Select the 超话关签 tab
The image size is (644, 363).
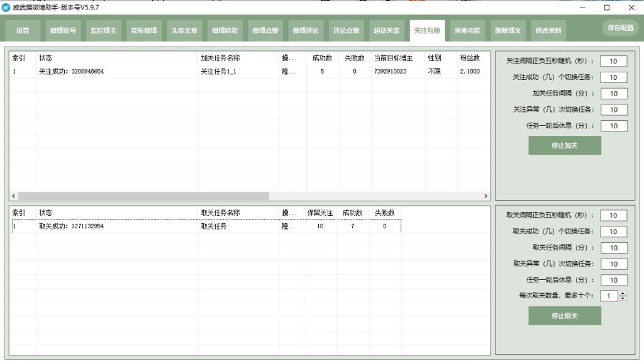pos(386,30)
